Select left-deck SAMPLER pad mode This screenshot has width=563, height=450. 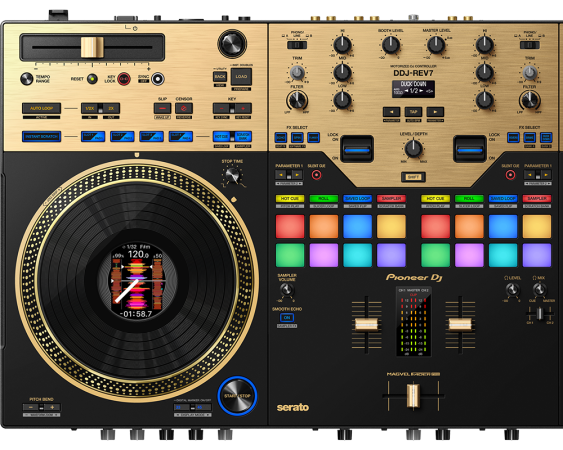pos(391,199)
